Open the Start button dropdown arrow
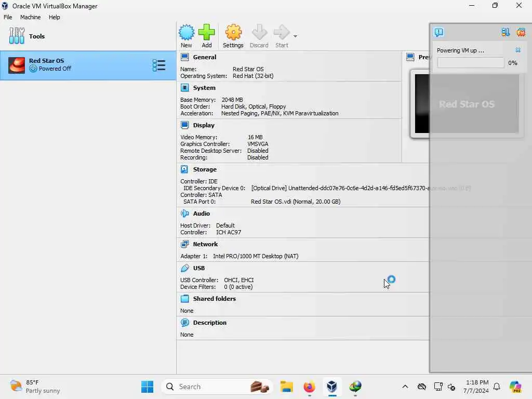The image size is (532, 399). (x=295, y=36)
